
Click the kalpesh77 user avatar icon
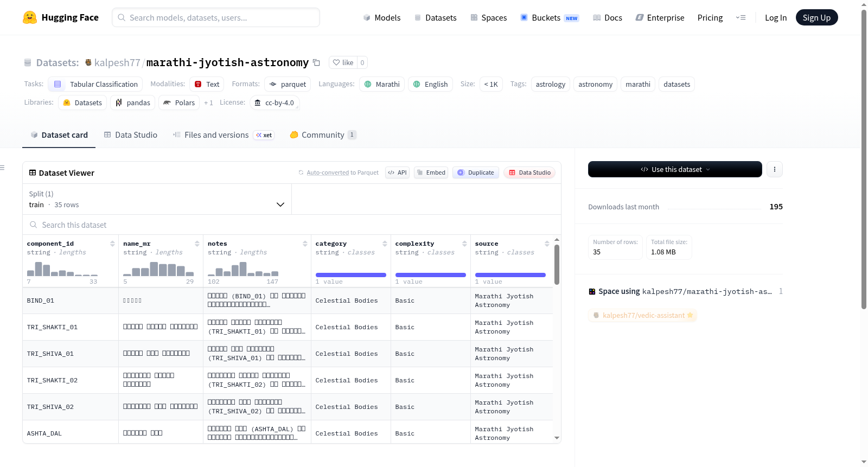(x=88, y=62)
